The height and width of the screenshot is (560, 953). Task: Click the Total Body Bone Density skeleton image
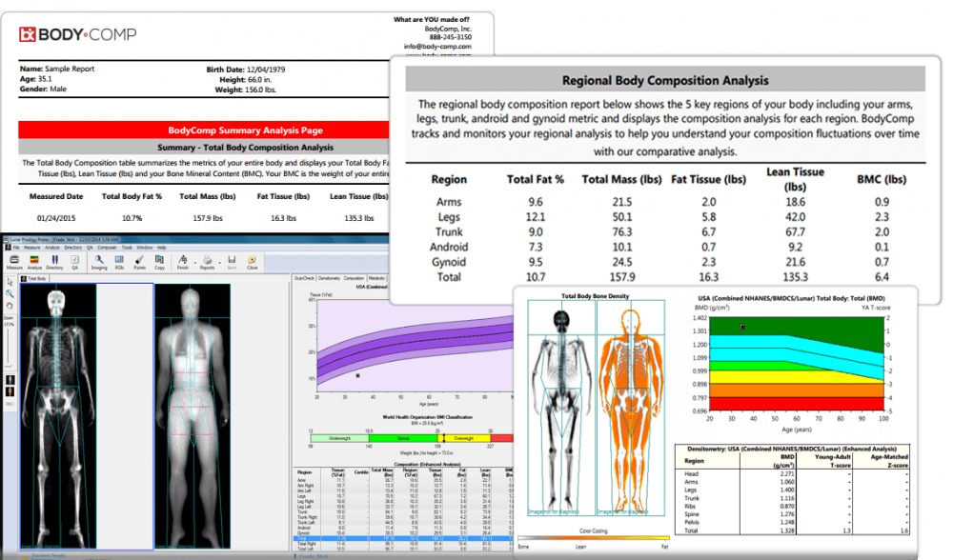coord(561,409)
